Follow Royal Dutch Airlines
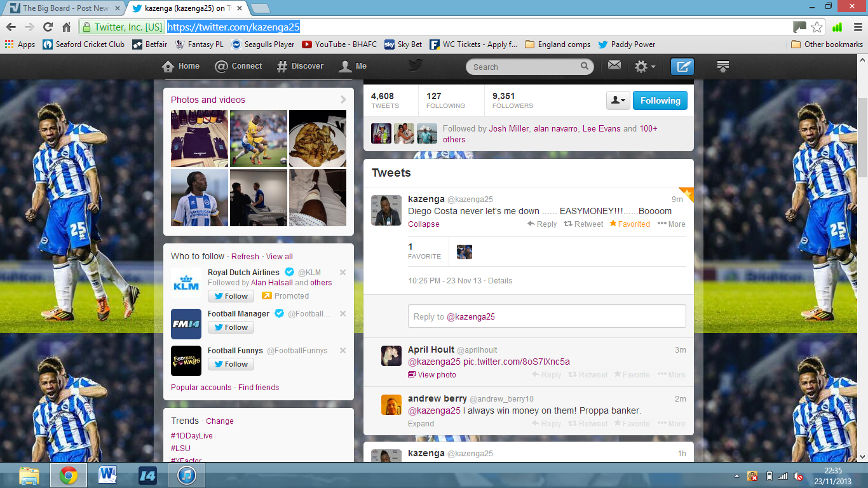The image size is (868, 488). pyautogui.click(x=231, y=296)
